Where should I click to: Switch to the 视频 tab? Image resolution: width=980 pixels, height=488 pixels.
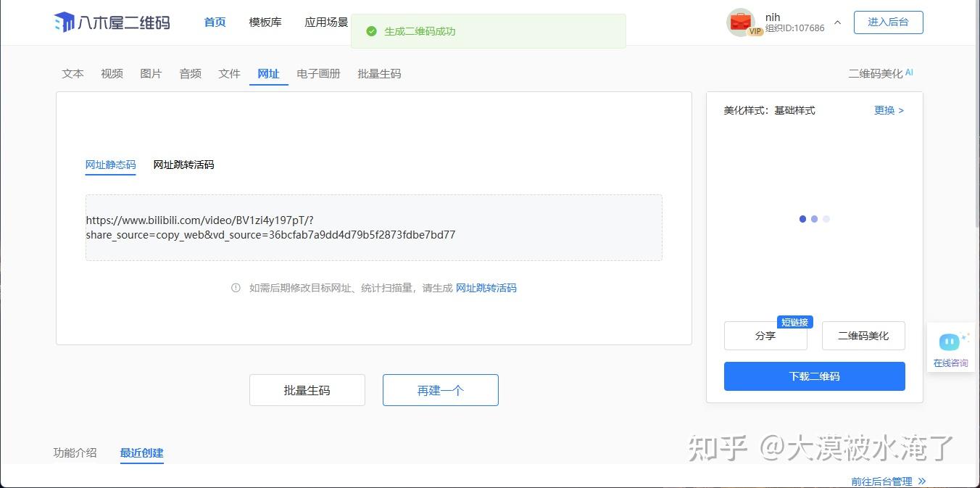point(112,74)
